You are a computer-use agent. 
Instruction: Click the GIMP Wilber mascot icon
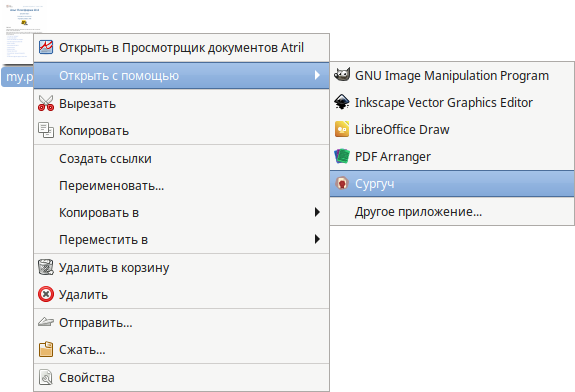point(342,75)
